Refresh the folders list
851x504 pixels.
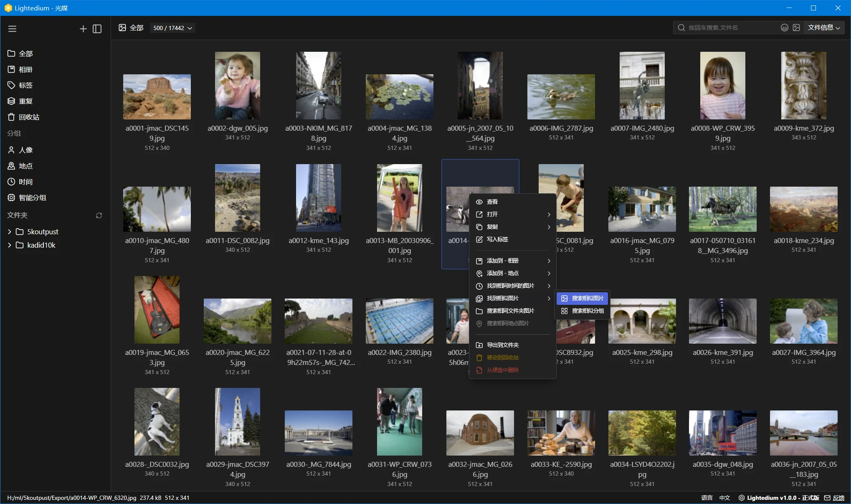(99, 215)
